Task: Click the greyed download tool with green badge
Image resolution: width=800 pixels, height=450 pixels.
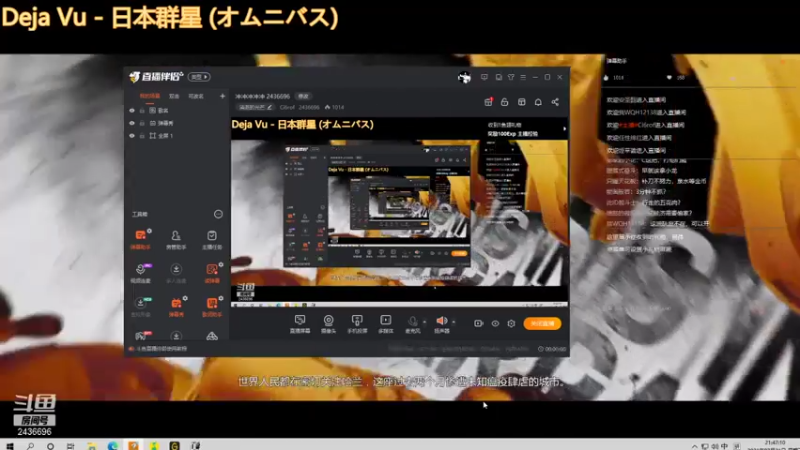Action: pyautogui.click(x=140, y=307)
